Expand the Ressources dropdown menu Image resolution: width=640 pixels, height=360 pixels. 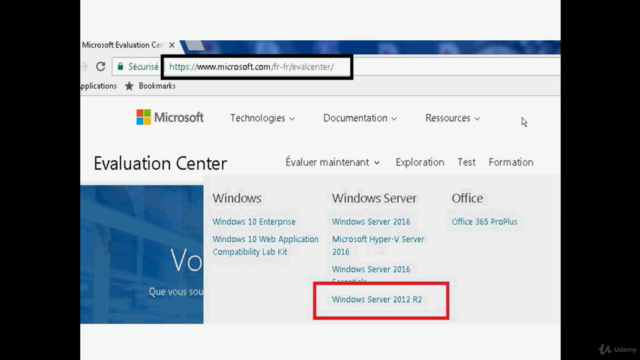click(452, 118)
